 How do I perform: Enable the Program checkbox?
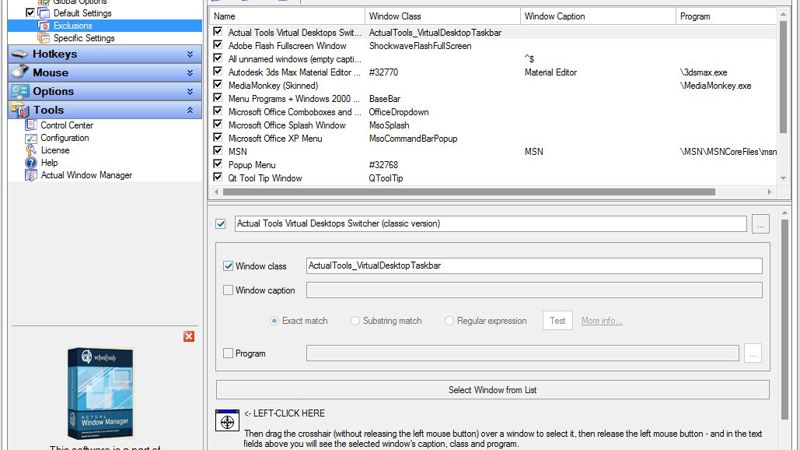click(228, 353)
